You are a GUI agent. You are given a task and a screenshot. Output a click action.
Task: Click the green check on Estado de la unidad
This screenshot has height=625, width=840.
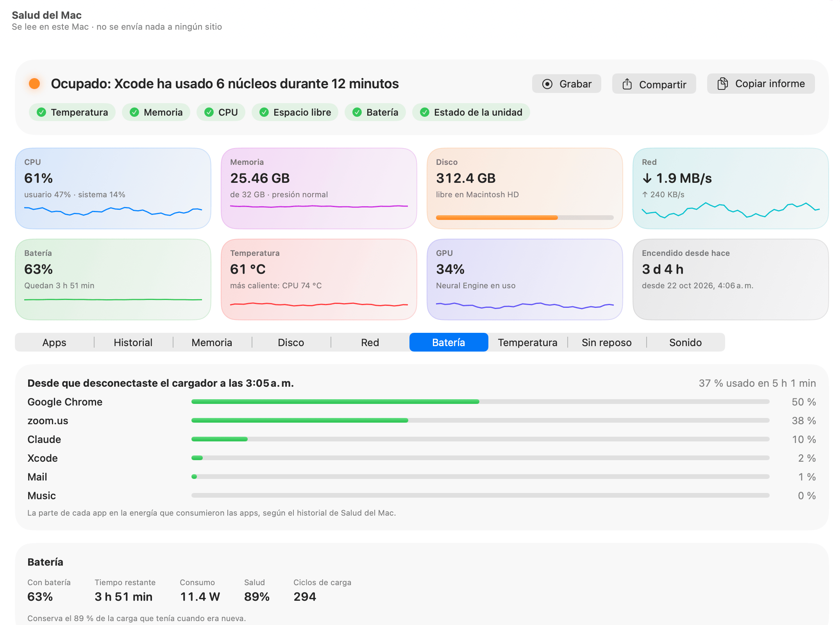coord(424,112)
